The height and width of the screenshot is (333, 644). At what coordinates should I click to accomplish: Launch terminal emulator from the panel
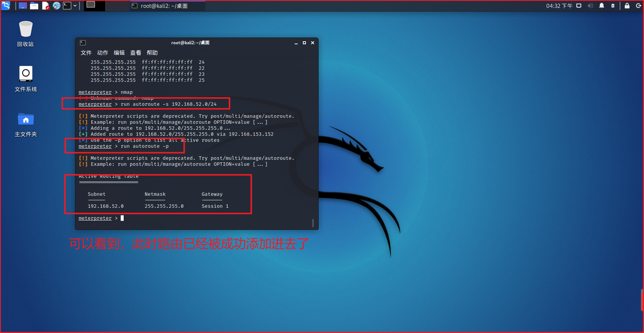click(x=67, y=6)
